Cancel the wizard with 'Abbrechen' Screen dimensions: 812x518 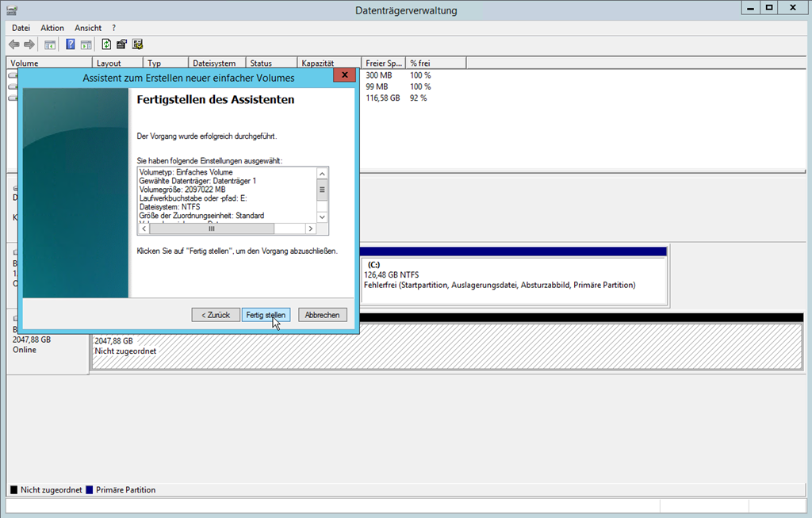click(x=323, y=315)
